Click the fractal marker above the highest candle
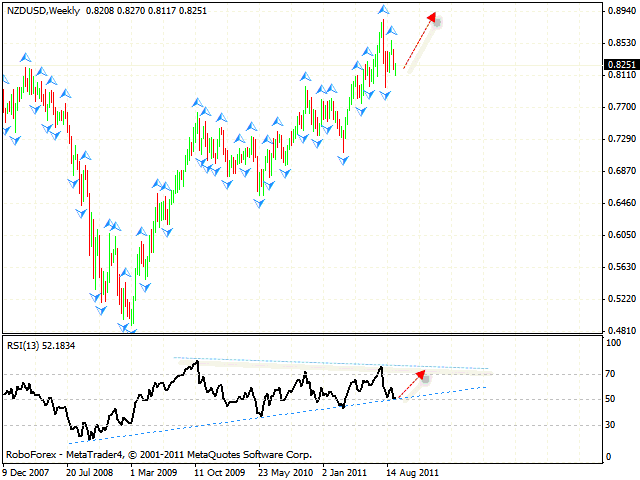This screenshot has width=640, height=480. [x=383, y=9]
